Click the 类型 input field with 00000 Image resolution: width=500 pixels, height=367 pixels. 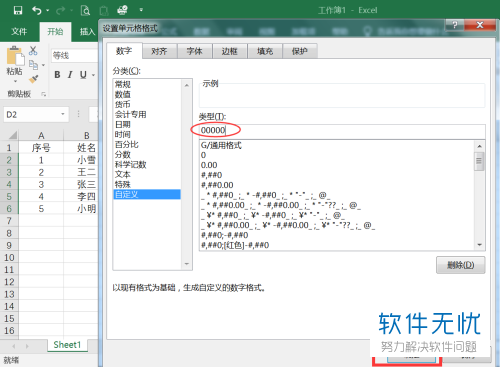342,131
